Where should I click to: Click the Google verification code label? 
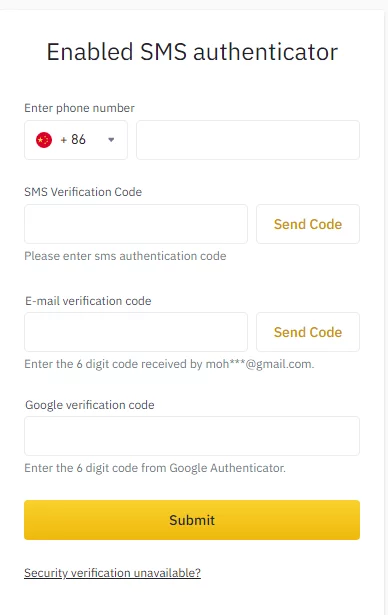pyautogui.click(x=90, y=405)
